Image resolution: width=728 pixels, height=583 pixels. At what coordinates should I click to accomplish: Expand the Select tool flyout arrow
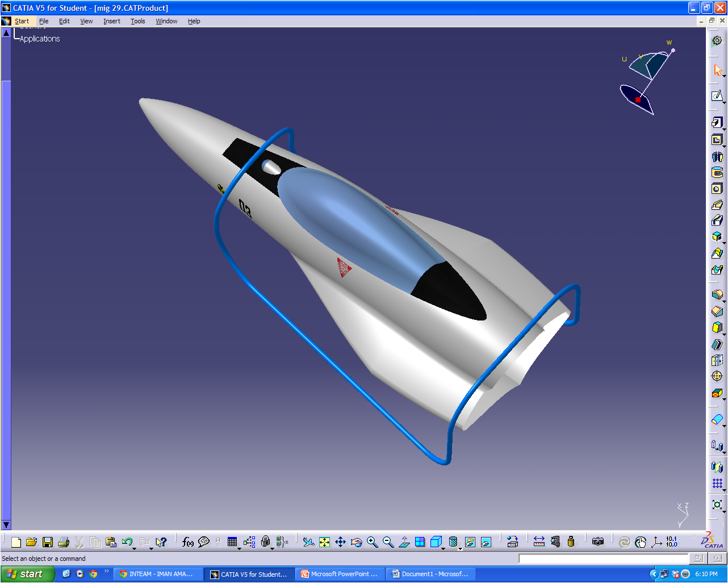[724, 76]
